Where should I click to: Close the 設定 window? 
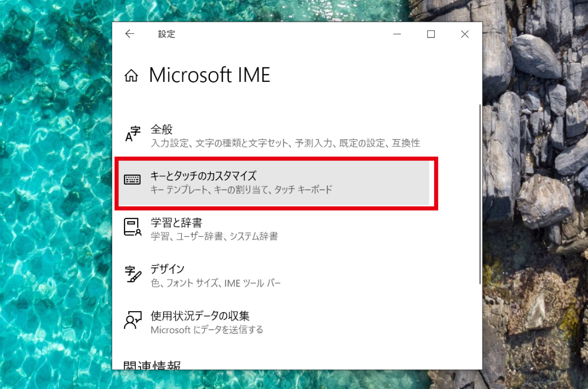point(465,34)
